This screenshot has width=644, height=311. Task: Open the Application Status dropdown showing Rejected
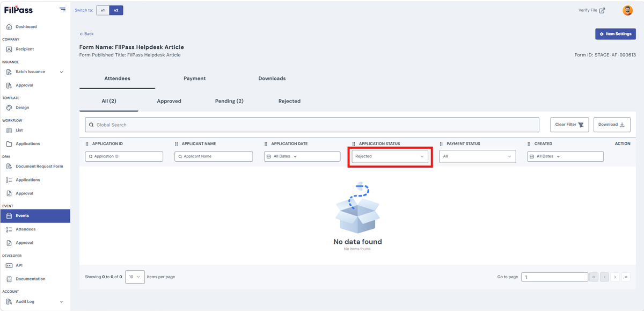click(390, 156)
